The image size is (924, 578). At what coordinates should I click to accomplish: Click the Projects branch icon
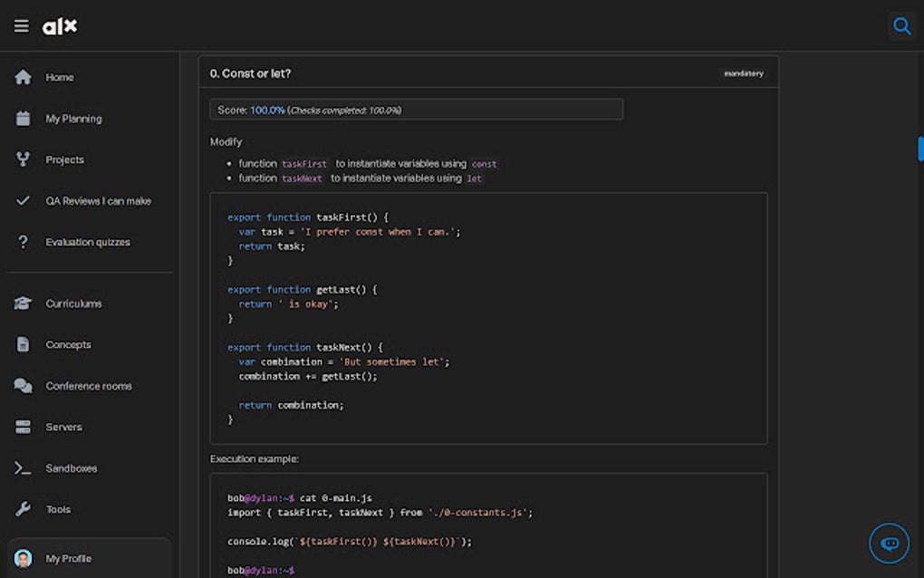coord(23,159)
